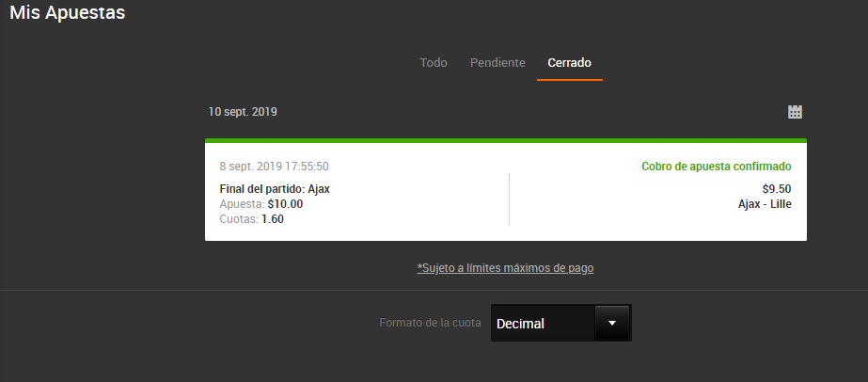The height and width of the screenshot is (382, 868).
Task: Follow the Sujeto a límites máximos link
Action: pos(505,268)
